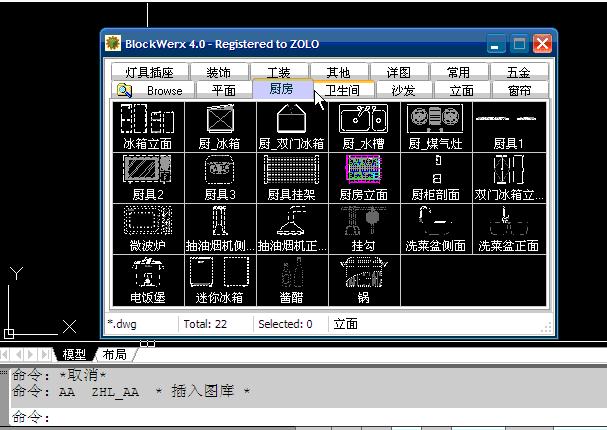Select the 厨柜剖面 block
Viewport: 607px width, 430px height.
pyautogui.click(x=436, y=178)
